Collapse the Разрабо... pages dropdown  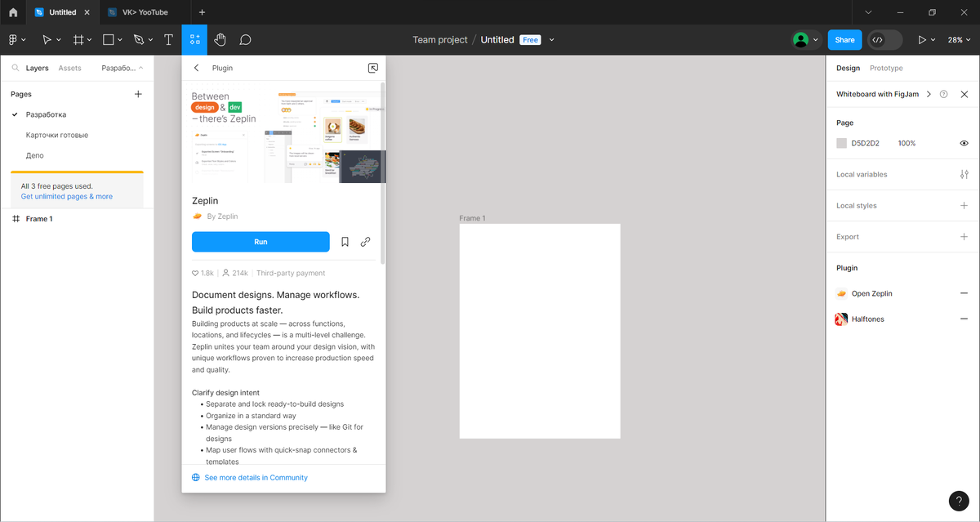coord(122,69)
